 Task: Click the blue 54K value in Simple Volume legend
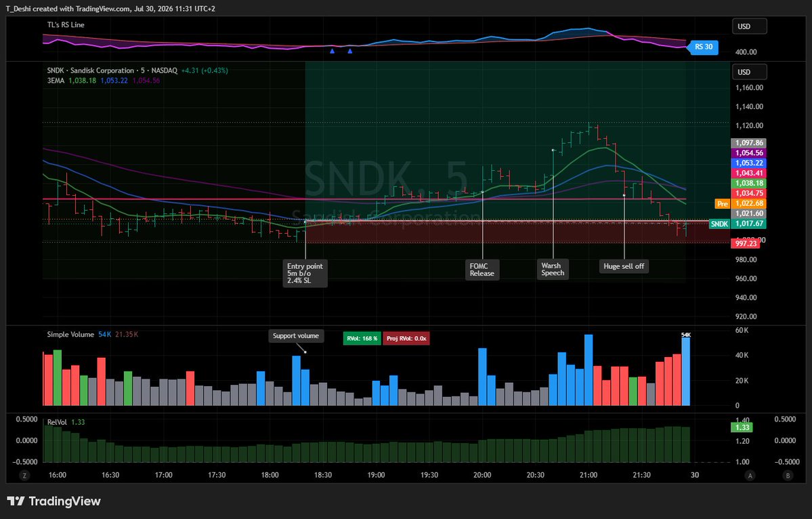click(x=104, y=335)
